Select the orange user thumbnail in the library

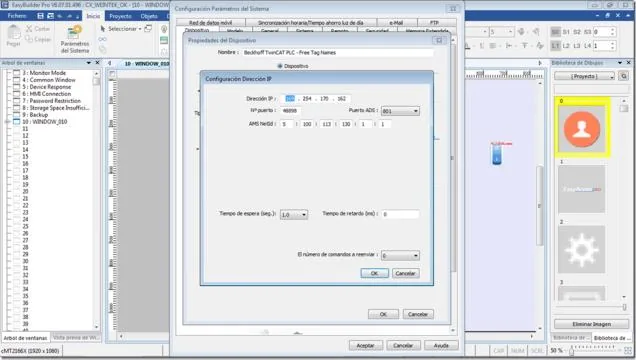pyautogui.click(x=582, y=129)
